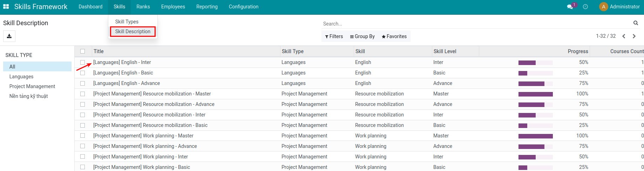Open the chat messages icon
This screenshot has height=171, width=644.
[x=570, y=7]
